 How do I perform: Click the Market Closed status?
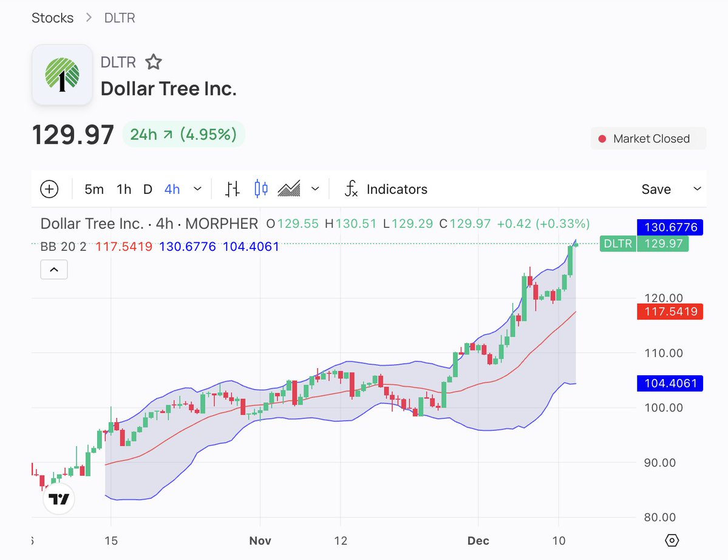(648, 138)
